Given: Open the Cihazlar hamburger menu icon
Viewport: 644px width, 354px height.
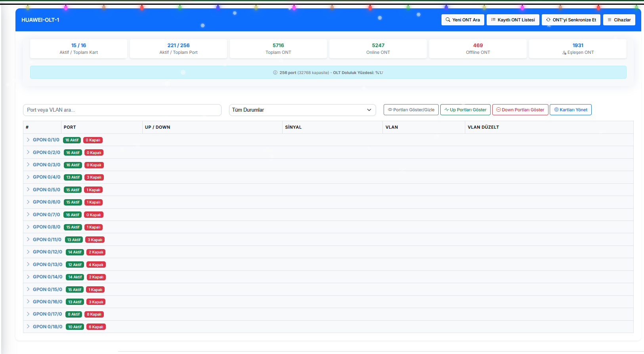Looking at the screenshot, I should (610, 20).
